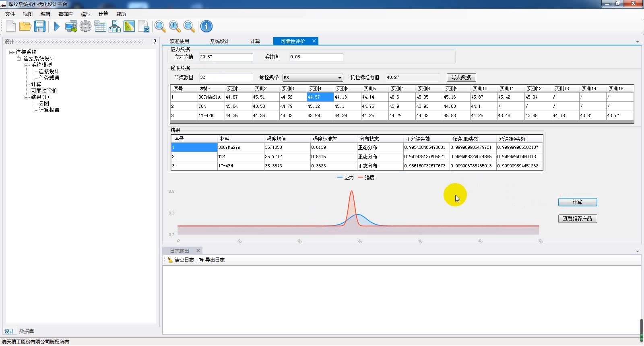Click 17-4PH in the results table

[x=240, y=166]
